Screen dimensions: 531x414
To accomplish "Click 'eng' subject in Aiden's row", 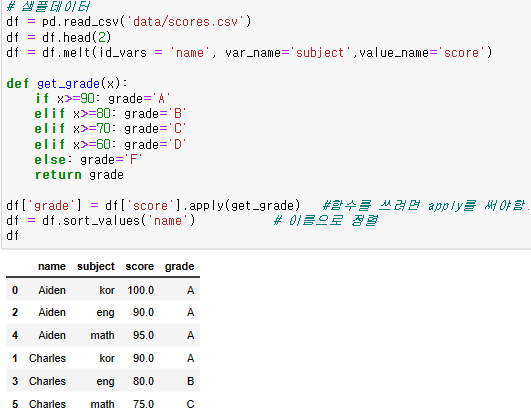I will pos(105,312).
